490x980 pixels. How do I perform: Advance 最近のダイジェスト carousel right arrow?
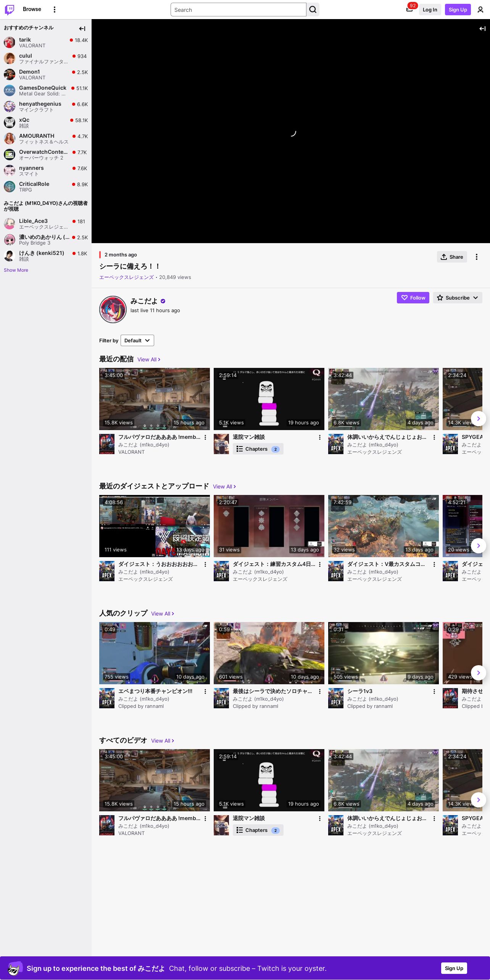[479, 546]
